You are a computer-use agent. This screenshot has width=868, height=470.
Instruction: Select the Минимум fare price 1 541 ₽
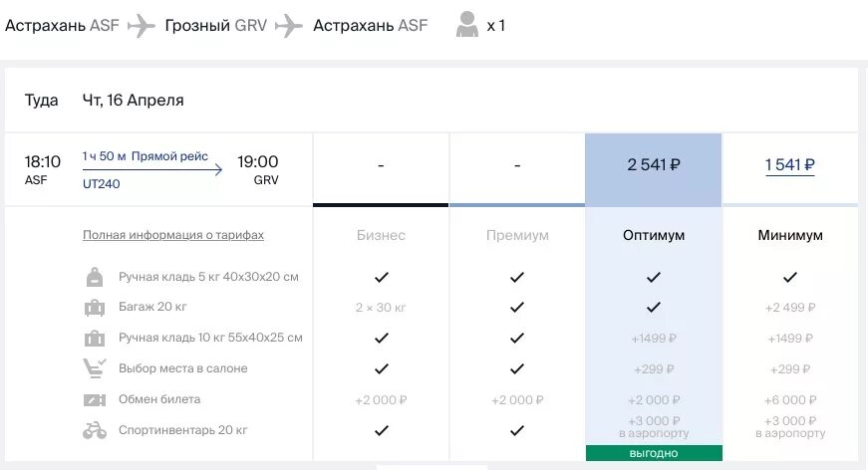[x=790, y=164]
